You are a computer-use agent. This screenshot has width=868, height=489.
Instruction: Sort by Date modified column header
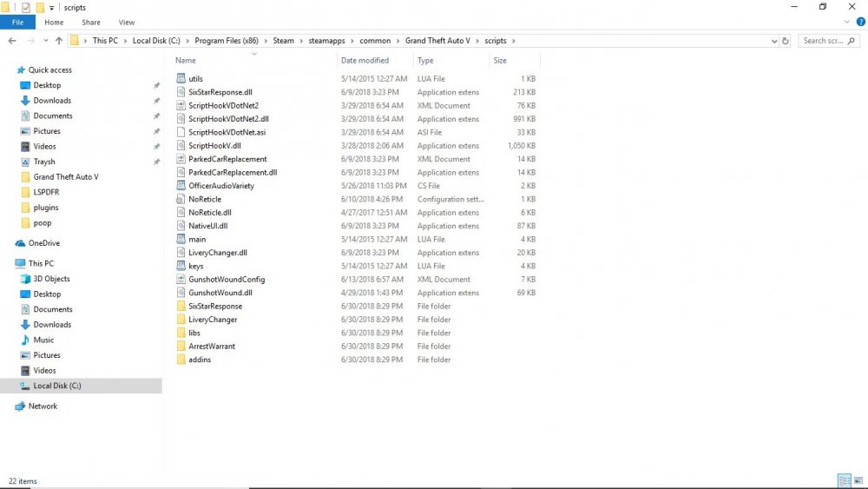click(365, 60)
